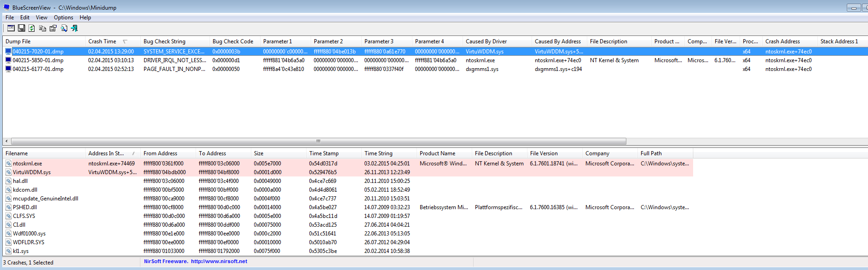Image resolution: width=868 pixels, height=270 pixels.
Task: Click the scrollbar left arrow
Action: point(6,141)
